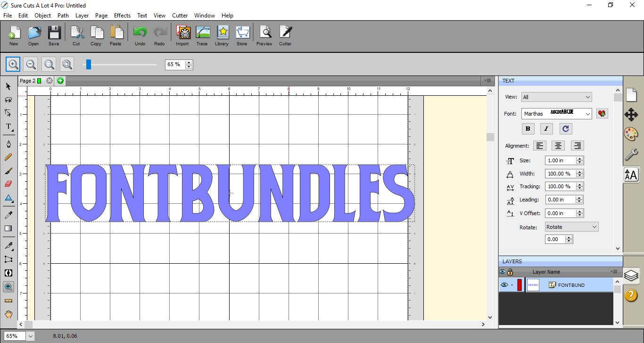Open zoom percentage dropdown in status bar
644x343 pixels.
31,336
